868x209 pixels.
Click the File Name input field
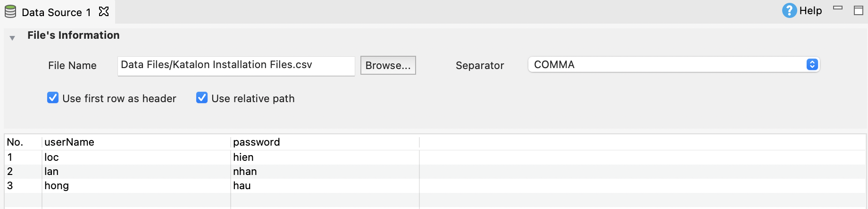click(x=236, y=65)
